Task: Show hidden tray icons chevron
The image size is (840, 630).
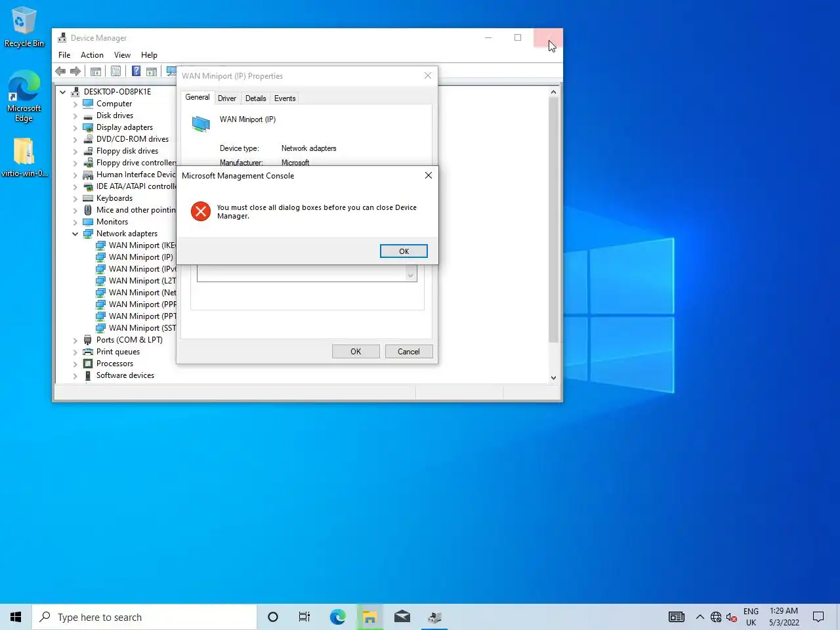Action: pos(700,617)
